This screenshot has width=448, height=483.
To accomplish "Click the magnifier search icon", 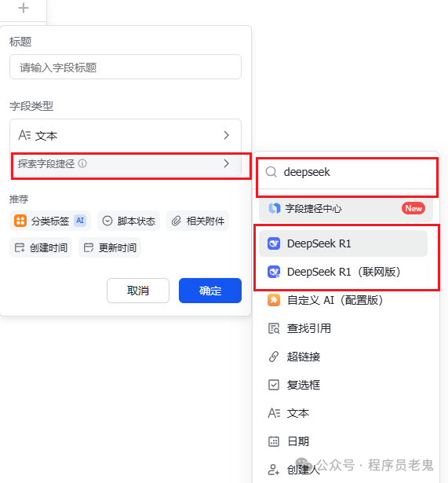I will click(271, 172).
